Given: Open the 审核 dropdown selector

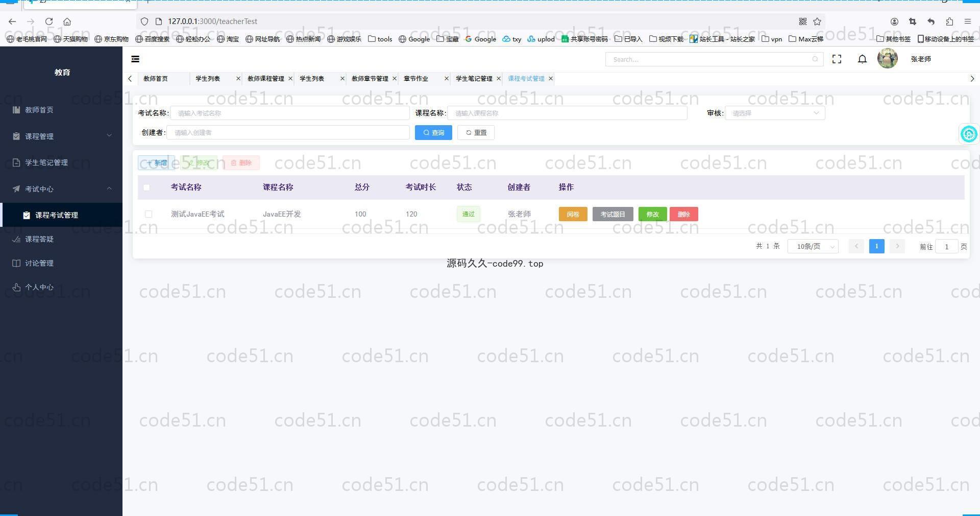Looking at the screenshot, I should click(x=775, y=113).
